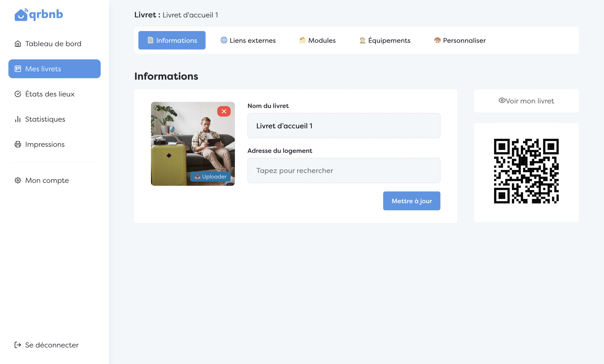Open the Modules tab
The width and height of the screenshot is (604, 364).
click(x=317, y=40)
